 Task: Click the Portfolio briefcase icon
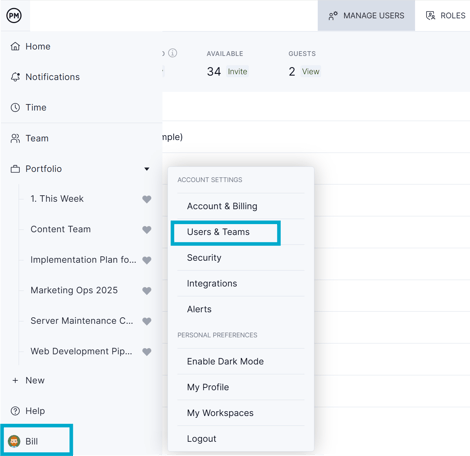15,169
